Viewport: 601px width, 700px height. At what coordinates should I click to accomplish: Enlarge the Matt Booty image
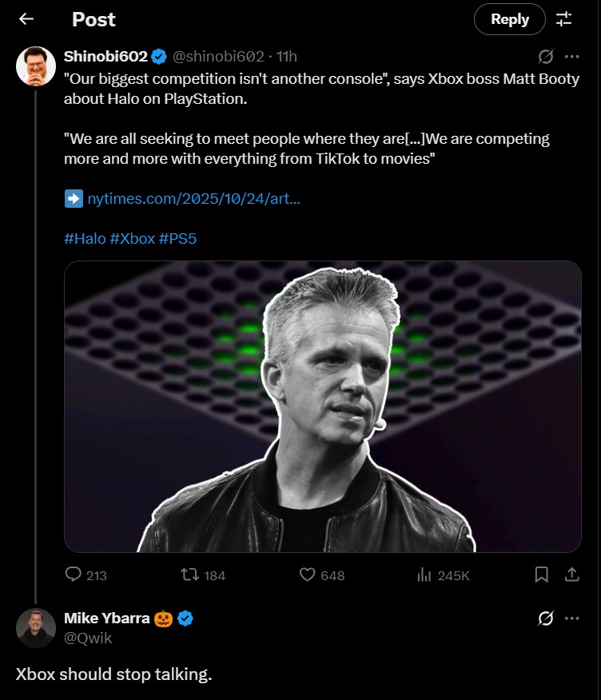pyautogui.click(x=322, y=406)
